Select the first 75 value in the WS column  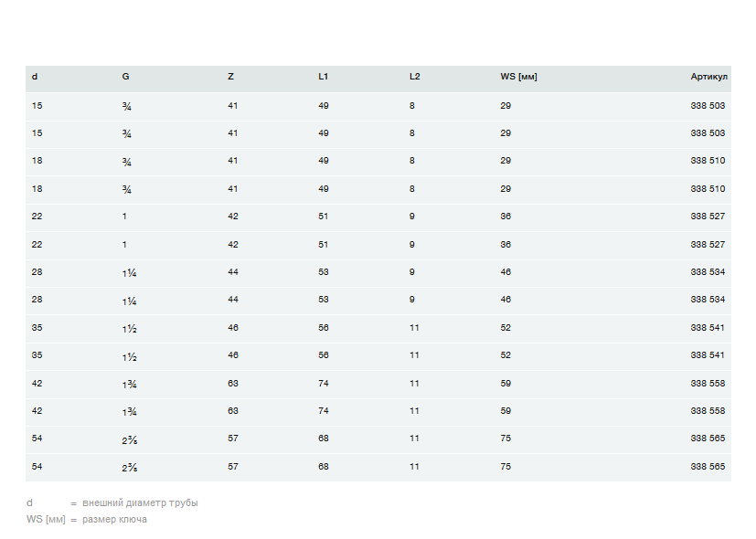(x=506, y=439)
